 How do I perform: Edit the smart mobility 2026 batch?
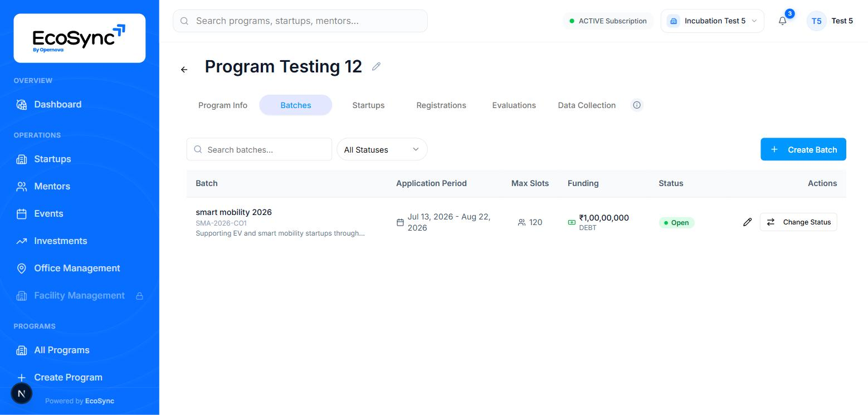[x=748, y=222]
